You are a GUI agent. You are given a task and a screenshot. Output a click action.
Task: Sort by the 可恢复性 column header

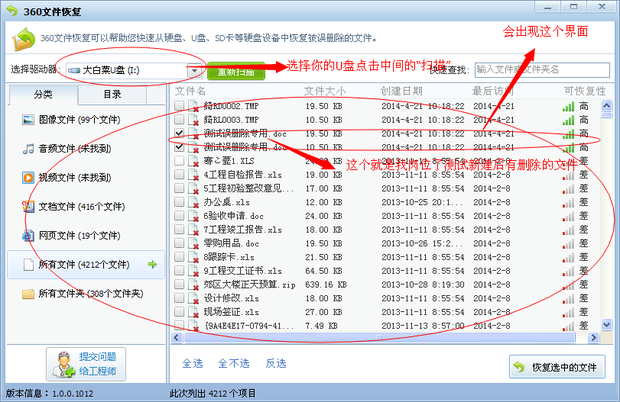click(x=585, y=91)
